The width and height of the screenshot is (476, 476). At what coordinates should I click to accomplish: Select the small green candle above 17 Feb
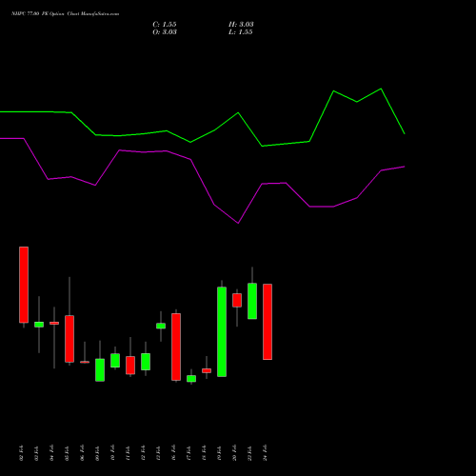(191, 379)
